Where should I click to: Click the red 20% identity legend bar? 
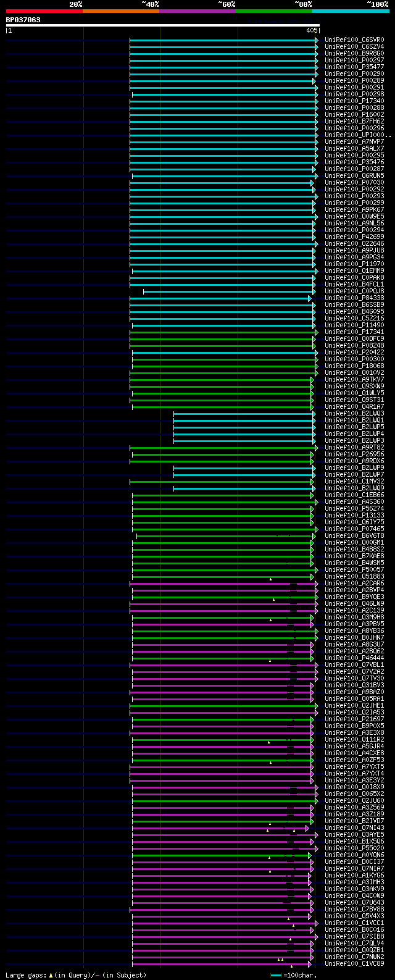(44, 10)
